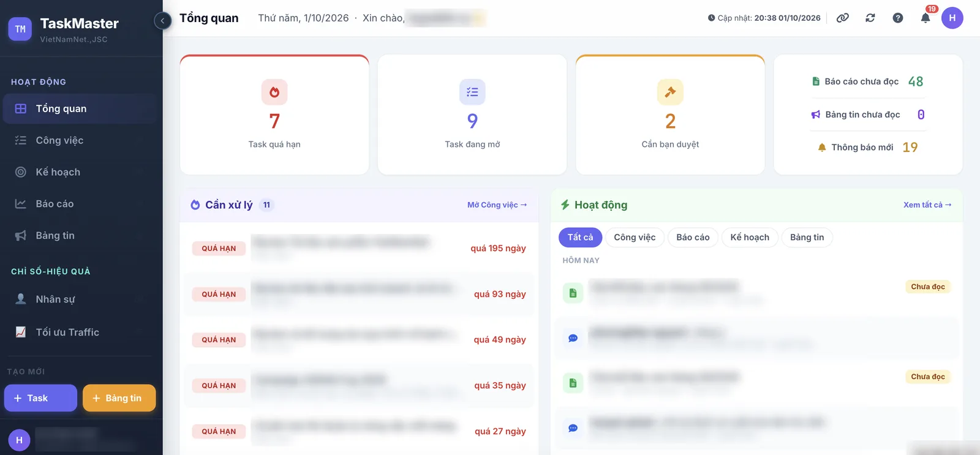Open Nhân sự in the sidebar
Screen dimensions: 980x455
pos(81,299)
